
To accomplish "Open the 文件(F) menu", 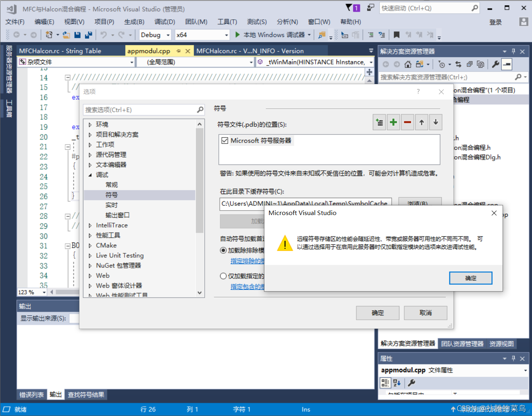I will coord(15,22).
